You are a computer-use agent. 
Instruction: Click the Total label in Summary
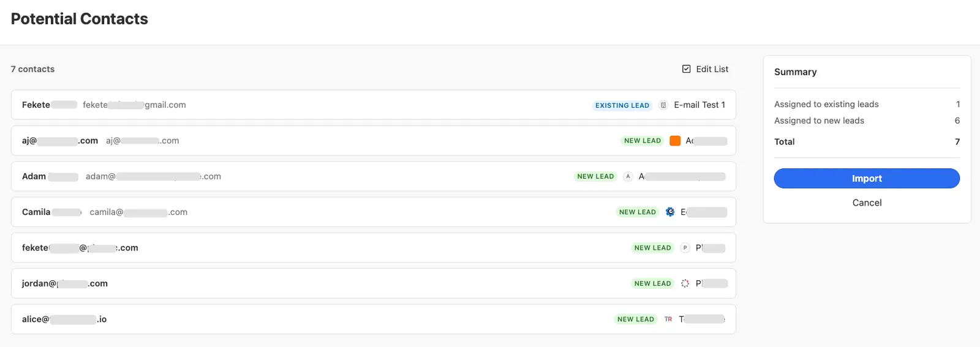[x=784, y=142]
